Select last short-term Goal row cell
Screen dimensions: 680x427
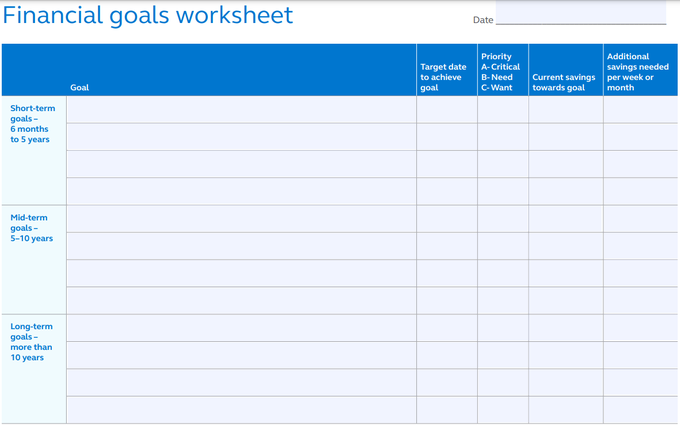pyautogui.click(x=241, y=191)
